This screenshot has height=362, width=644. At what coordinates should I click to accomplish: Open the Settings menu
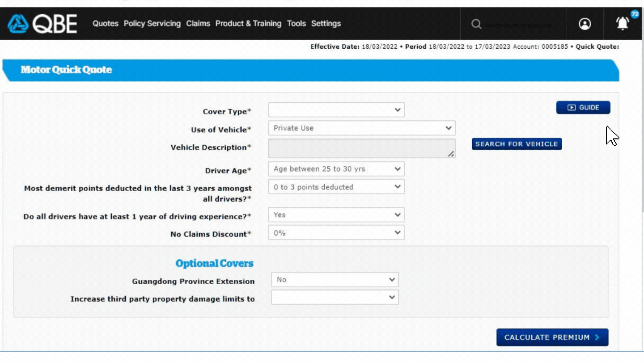[x=326, y=24]
